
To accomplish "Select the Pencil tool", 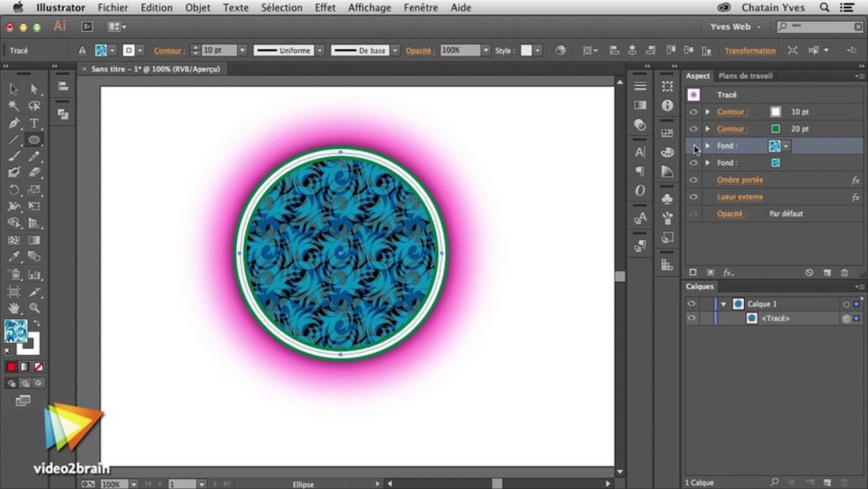I will pyautogui.click(x=34, y=156).
